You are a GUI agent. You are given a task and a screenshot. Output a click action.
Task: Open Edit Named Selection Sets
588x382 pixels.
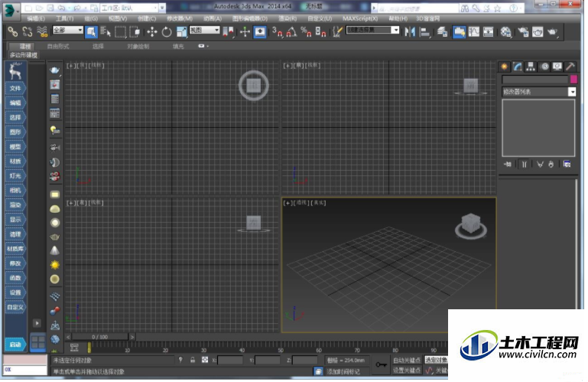tap(337, 32)
